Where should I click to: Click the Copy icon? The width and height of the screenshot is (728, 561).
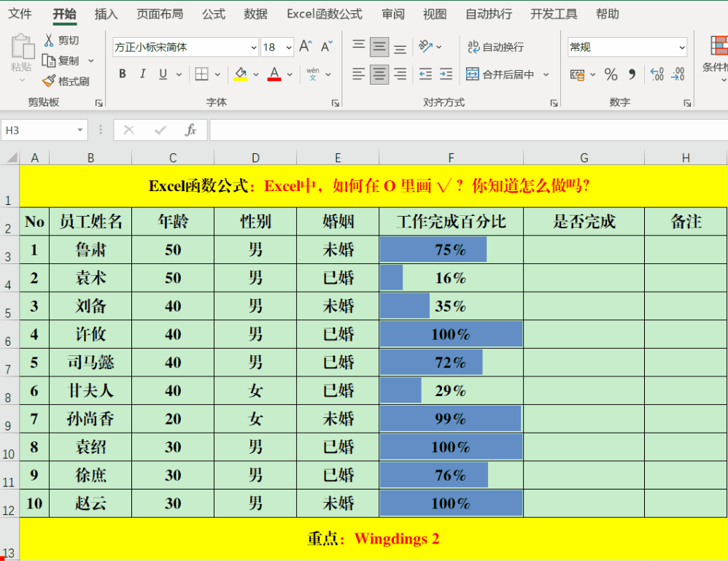(x=49, y=61)
